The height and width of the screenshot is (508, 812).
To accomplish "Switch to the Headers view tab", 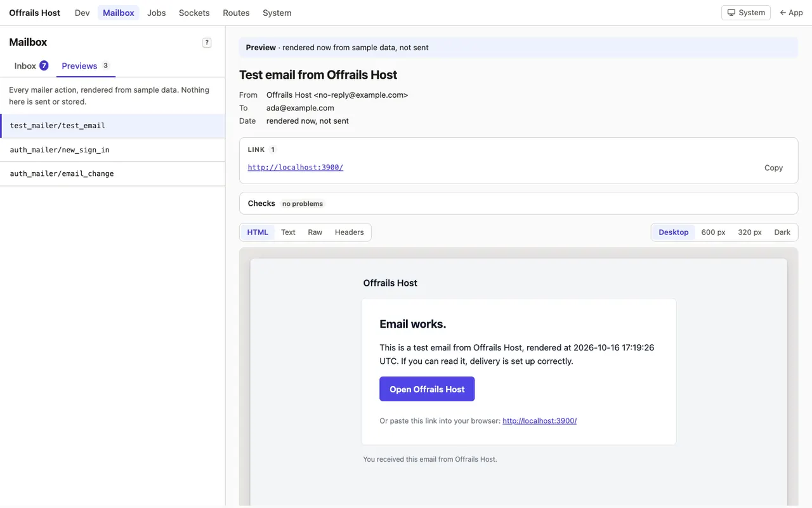I will [350, 232].
